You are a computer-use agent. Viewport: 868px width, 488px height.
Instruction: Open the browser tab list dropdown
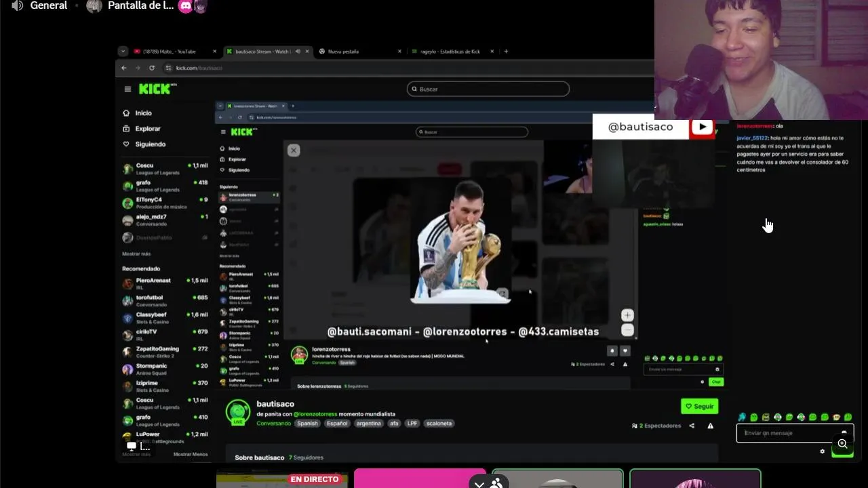click(x=122, y=52)
